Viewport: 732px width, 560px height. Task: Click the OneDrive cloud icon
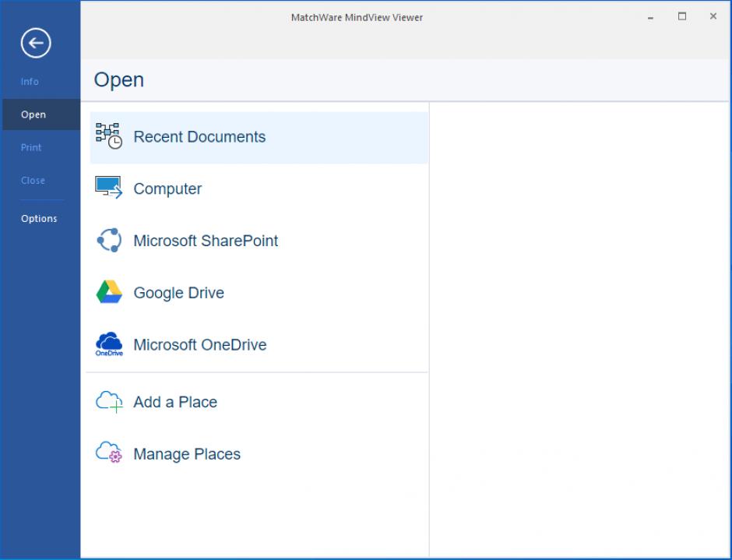(x=109, y=344)
